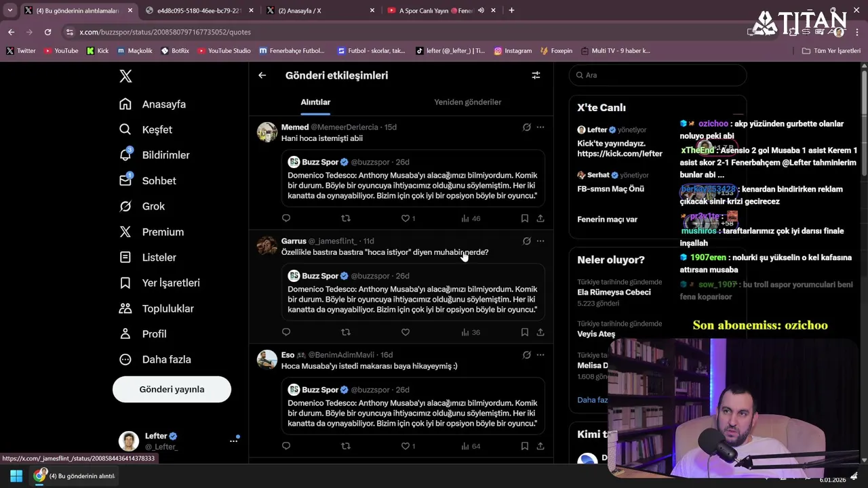
Task: Open more options on Eso's post
Action: 540,354
